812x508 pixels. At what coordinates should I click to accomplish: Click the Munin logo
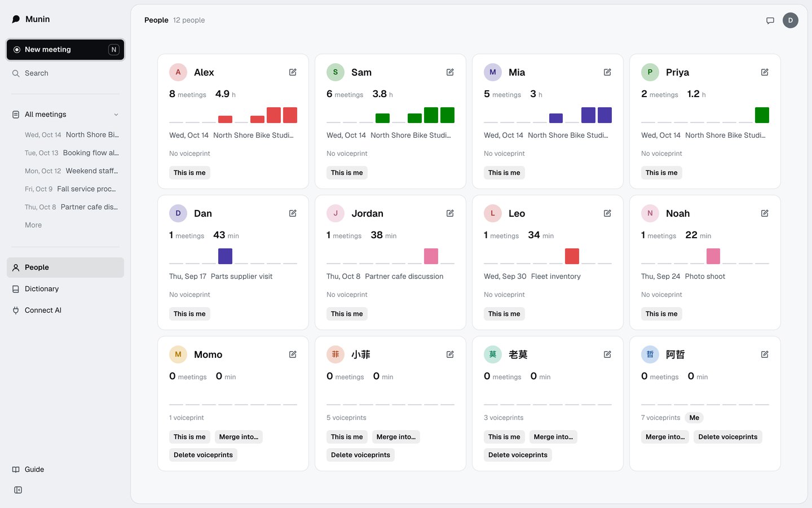[x=31, y=19]
